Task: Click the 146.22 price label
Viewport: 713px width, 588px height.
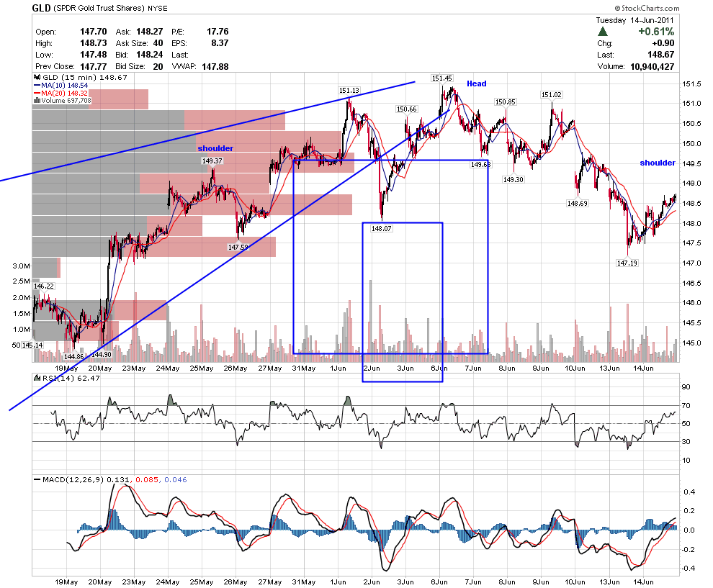Action: click(x=44, y=286)
